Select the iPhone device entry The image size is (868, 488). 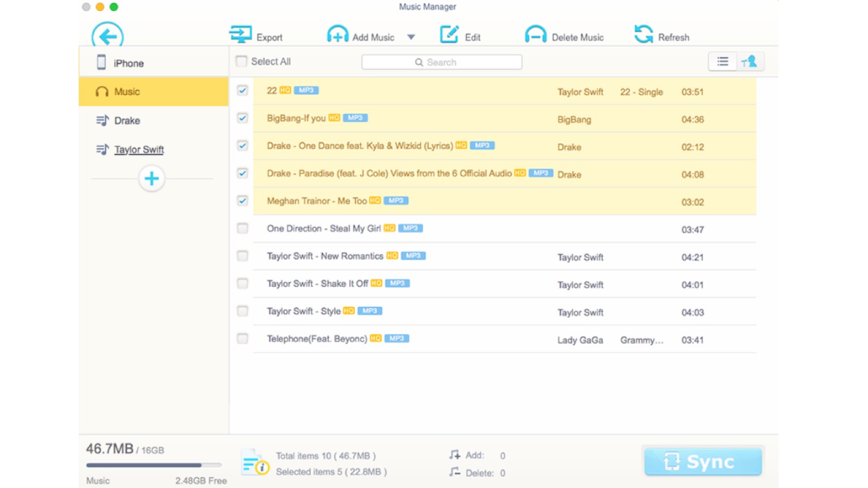coord(154,62)
